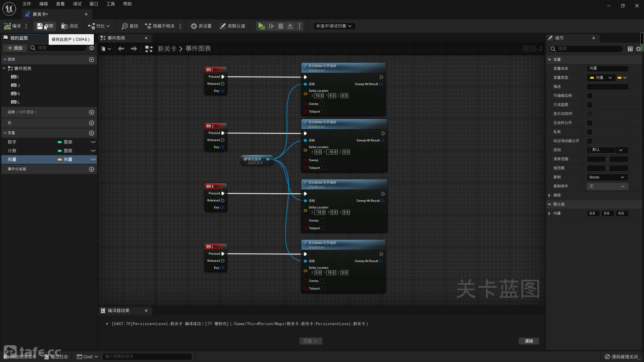The height and width of the screenshot is (362, 644).
Task: Click the 清除 button in compiler results
Action: click(529, 341)
